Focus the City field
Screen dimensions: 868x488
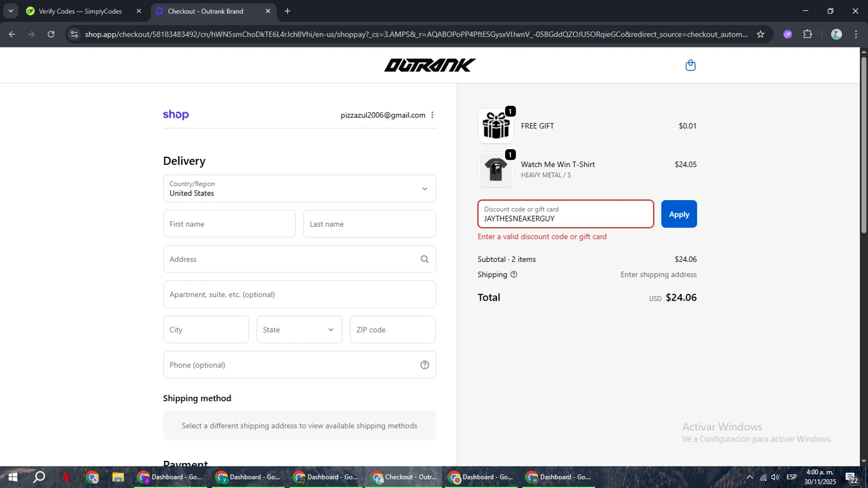coord(206,330)
